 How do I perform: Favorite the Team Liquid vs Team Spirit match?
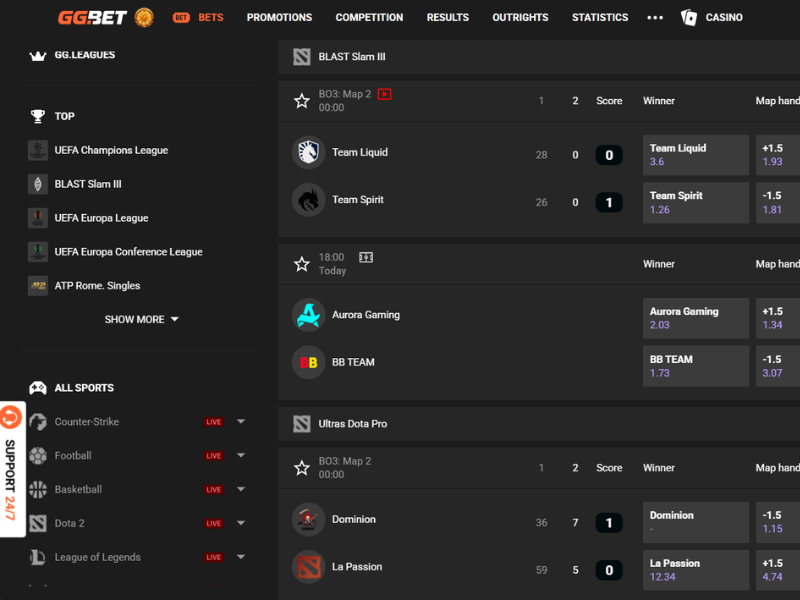click(x=302, y=101)
